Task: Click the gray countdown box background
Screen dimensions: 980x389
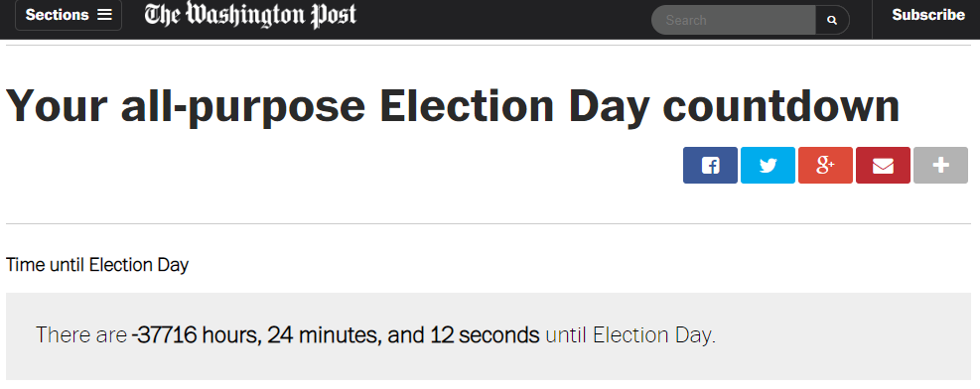Action: (x=489, y=336)
